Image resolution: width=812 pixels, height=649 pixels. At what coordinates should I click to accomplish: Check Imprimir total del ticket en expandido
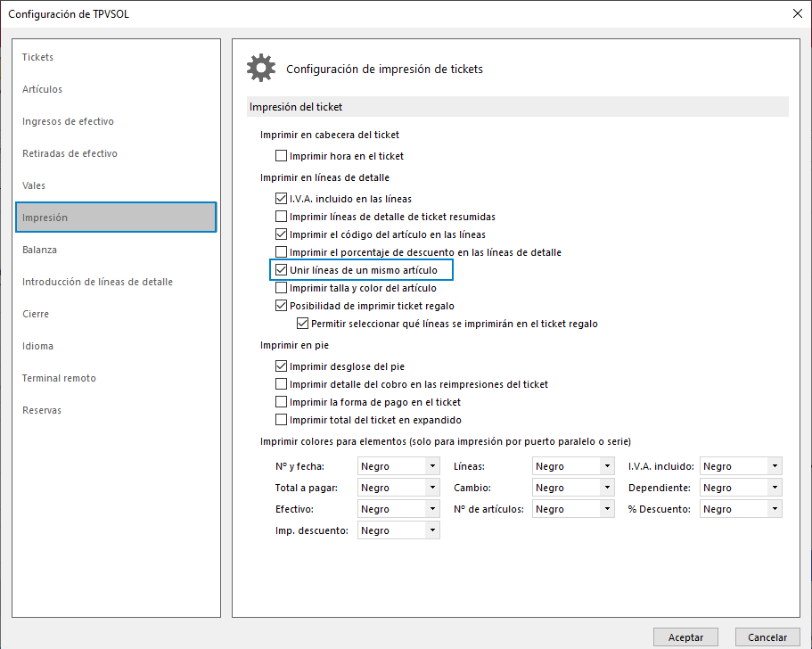pyautogui.click(x=281, y=420)
